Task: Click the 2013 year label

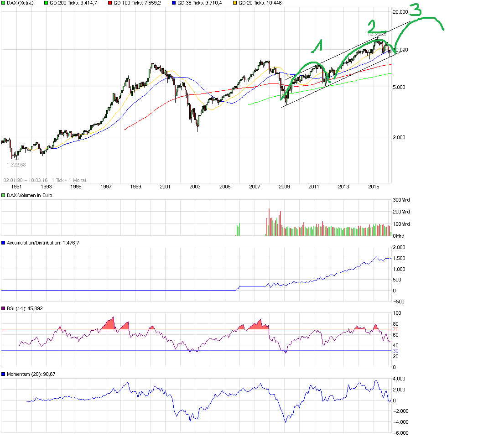Action: tap(343, 187)
